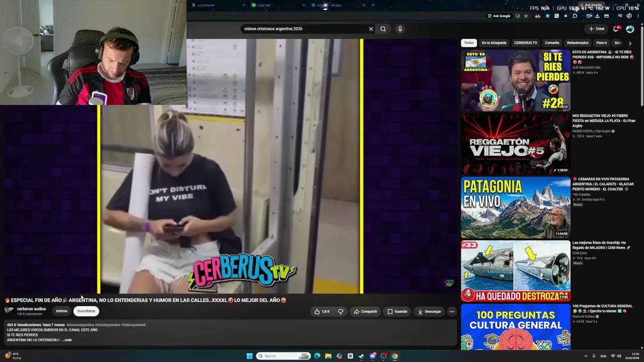This screenshot has height=362, width=644.
Task: Join the channel with Unirme
Action: [x=61, y=311]
